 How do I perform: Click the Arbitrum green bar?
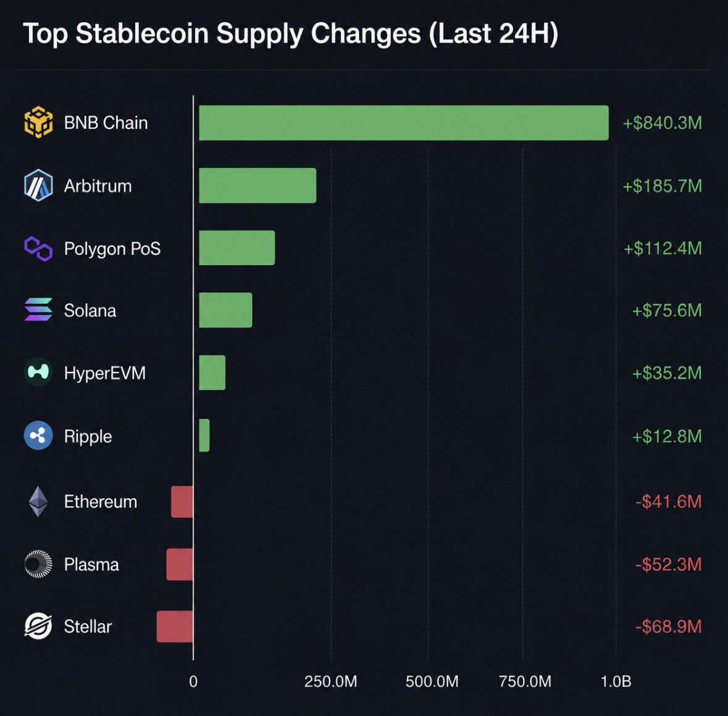pyautogui.click(x=257, y=185)
